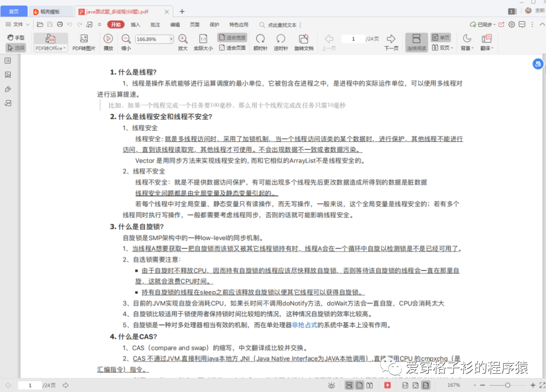Switch to the 批注 ribbon tab
This screenshot has width=546, height=392.
coord(155,25)
